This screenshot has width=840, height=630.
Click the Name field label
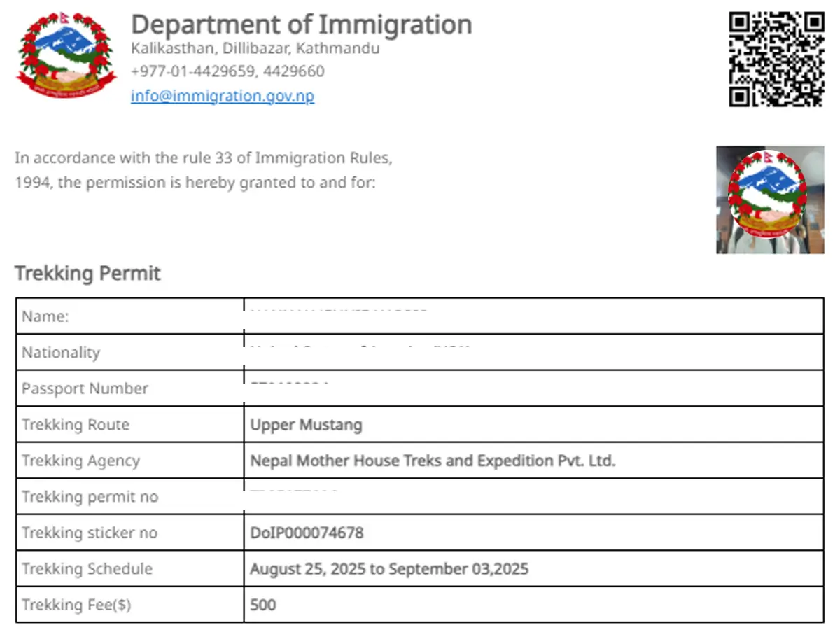coord(45,316)
